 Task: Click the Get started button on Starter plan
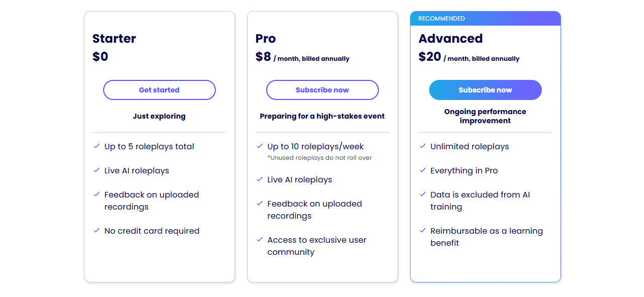tap(159, 90)
